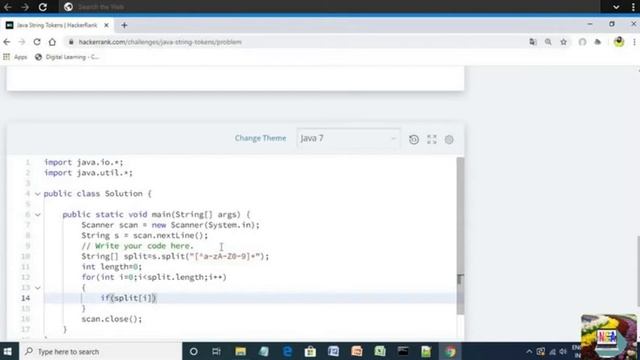Viewport: 640px width, 360px height.
Task: Close the Java String Tokens tab
Action: coord(107,25)
